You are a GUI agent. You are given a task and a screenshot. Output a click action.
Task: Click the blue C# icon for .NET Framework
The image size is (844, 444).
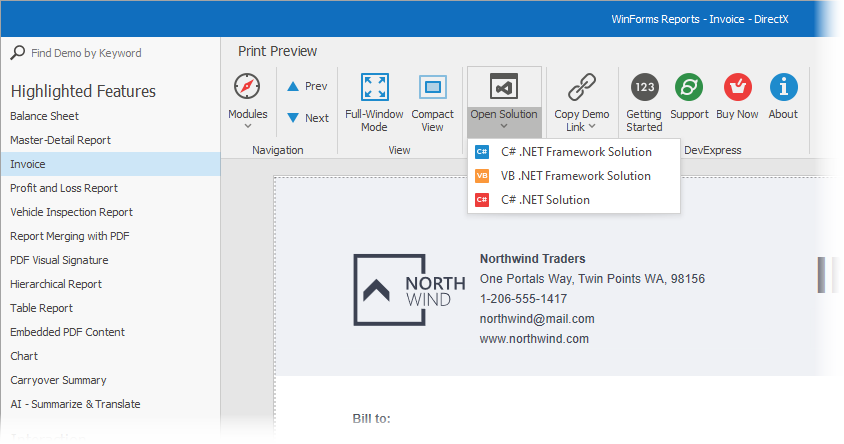(482, 152)
